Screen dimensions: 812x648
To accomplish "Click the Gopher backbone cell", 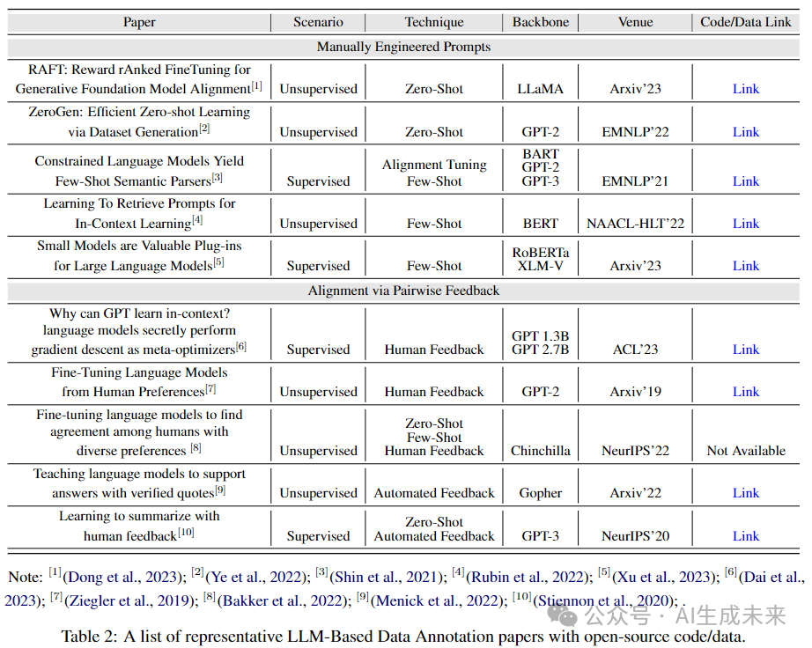I will pos(540,493).
